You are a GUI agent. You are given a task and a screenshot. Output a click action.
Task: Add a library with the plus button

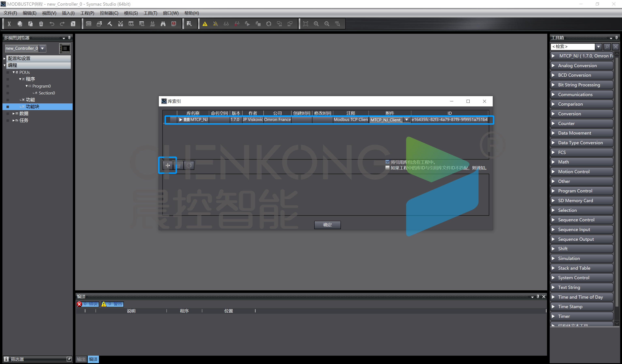168,165
